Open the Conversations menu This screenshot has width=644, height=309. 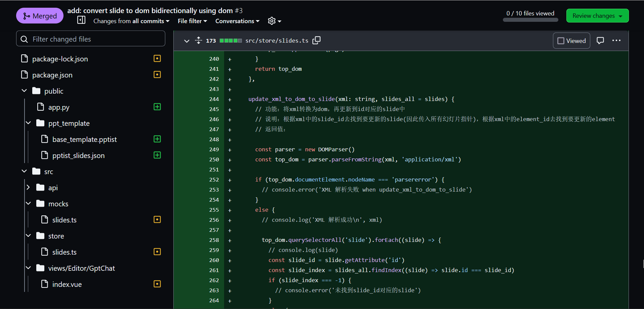[x=237, y=21]
